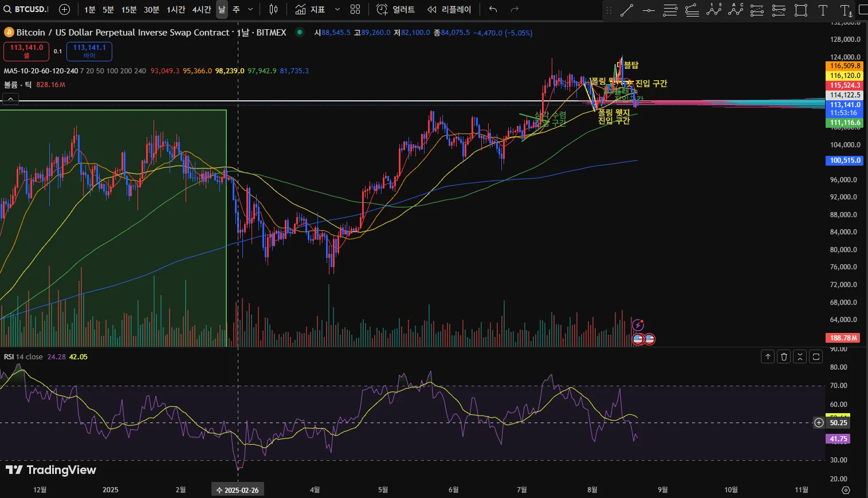This screenshot has width=868, height=498.
Task: Expand the favorite indicators dropdown arrow
Action: [x=337, y=9]
